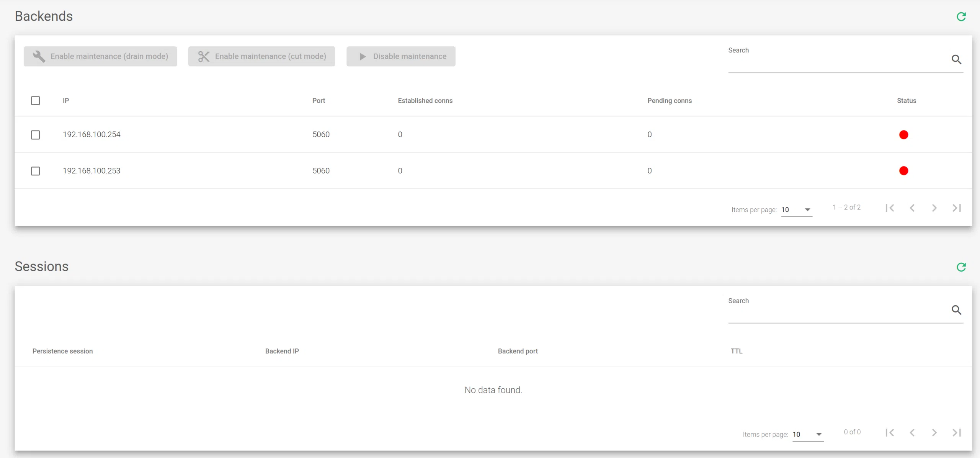Click Backends search magnifier icon
Screen dimensions: 980x458
[956, 59]
